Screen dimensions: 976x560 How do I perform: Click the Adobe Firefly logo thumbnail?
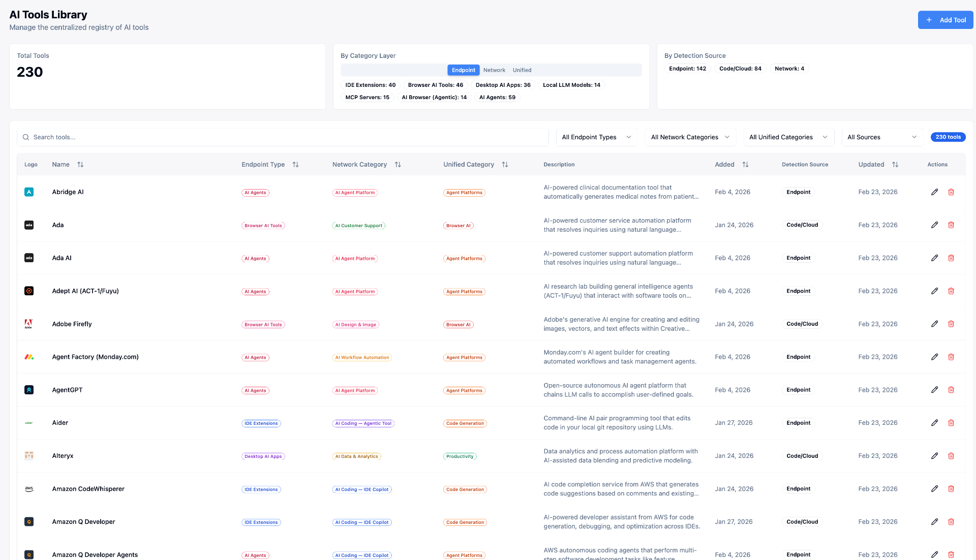tap(29, 324)
